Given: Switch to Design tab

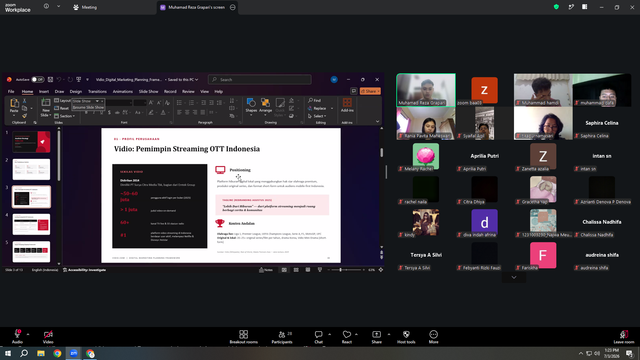Looking at the screenshot, I should click(76, 91).
